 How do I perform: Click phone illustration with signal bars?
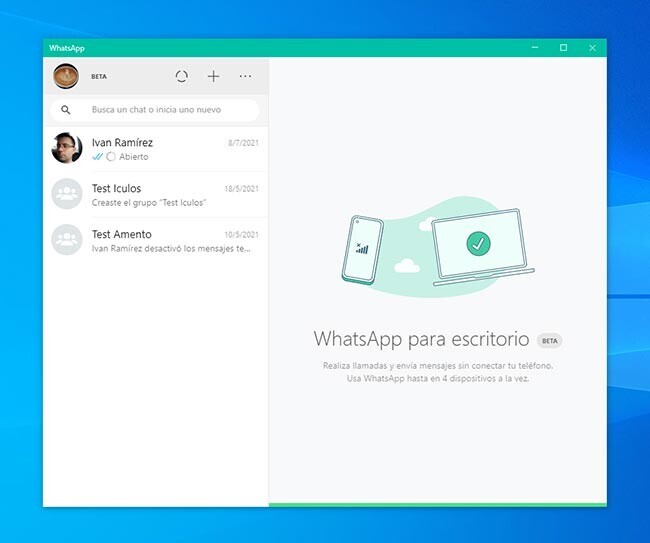(362, 250)
